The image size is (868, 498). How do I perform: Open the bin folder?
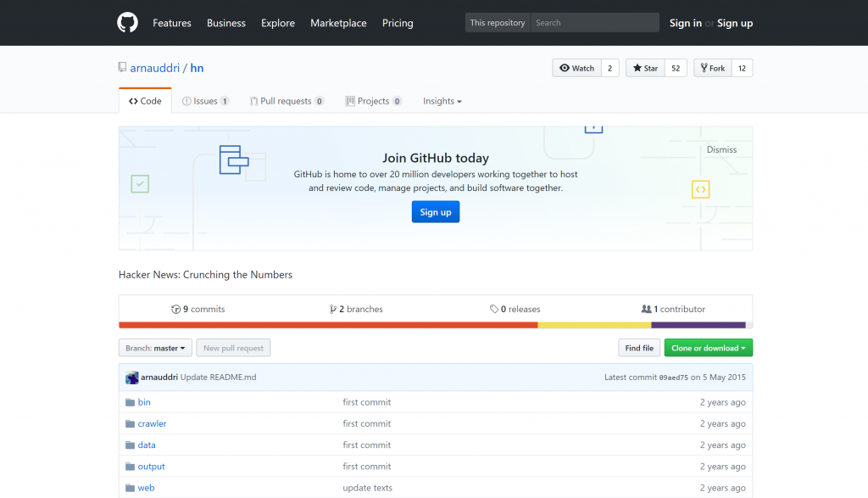pyautogui.click(x=144, y=402)
